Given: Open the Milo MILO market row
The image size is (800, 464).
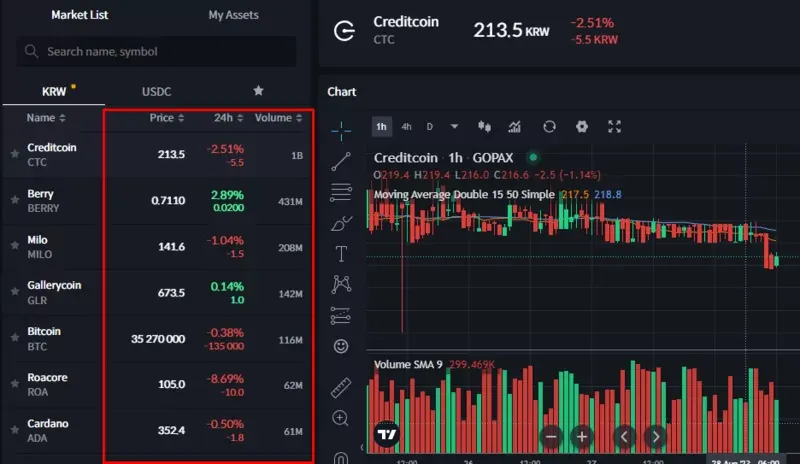Looking at the screenshot, I should (157, 247).
